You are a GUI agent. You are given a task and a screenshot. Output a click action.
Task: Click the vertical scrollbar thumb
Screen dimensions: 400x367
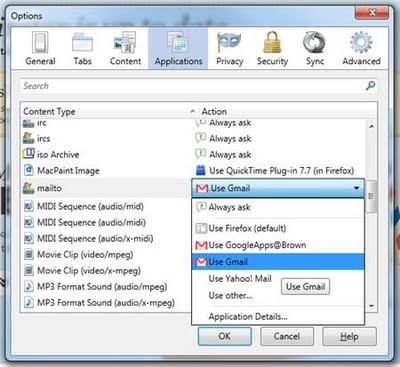[x=371, y=196]
